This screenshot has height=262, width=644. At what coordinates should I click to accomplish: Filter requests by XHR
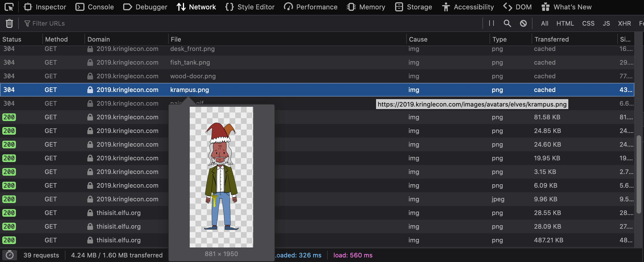coord(624,23)
